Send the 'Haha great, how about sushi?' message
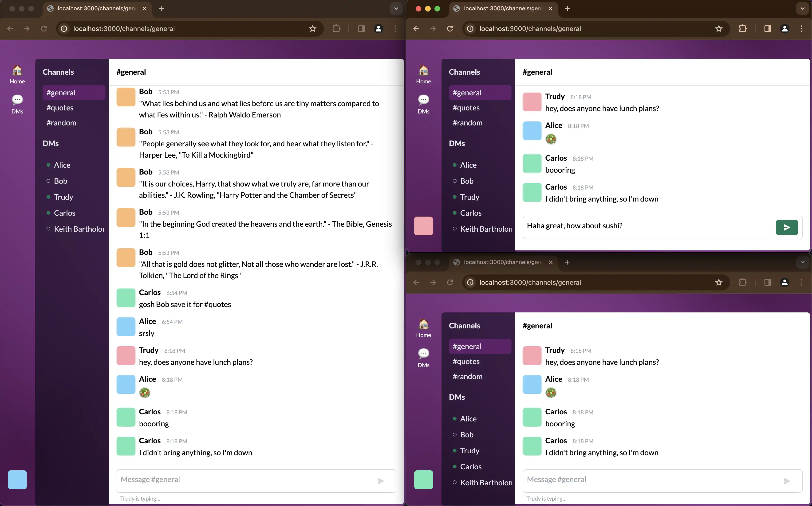 [x=787, y=227]
